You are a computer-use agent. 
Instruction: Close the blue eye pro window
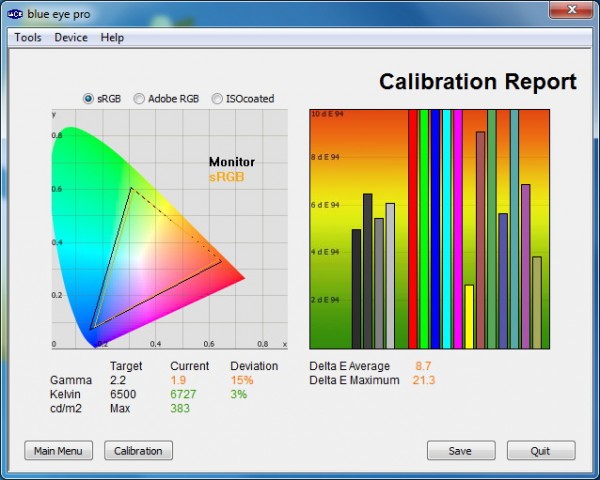click(571, 9)
